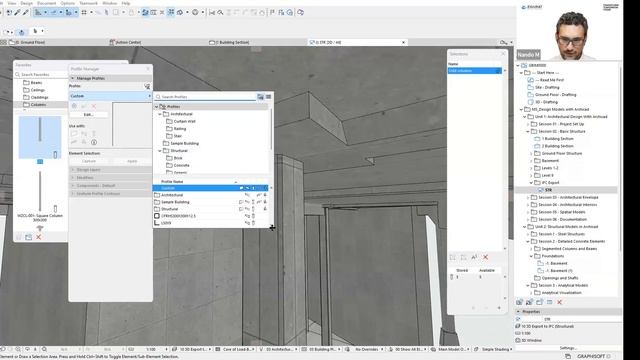Image resolution: width=640 pixels, height=360 pixels.
Task: Click the new folder icon in Favorites palette
Action: point(29,237)
